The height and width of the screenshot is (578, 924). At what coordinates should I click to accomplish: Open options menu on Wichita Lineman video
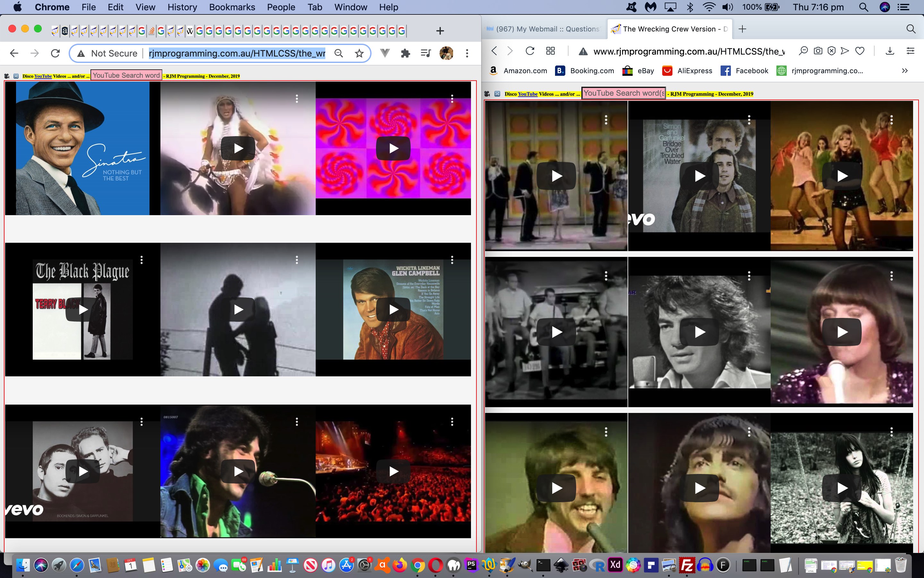coord(452,260)
